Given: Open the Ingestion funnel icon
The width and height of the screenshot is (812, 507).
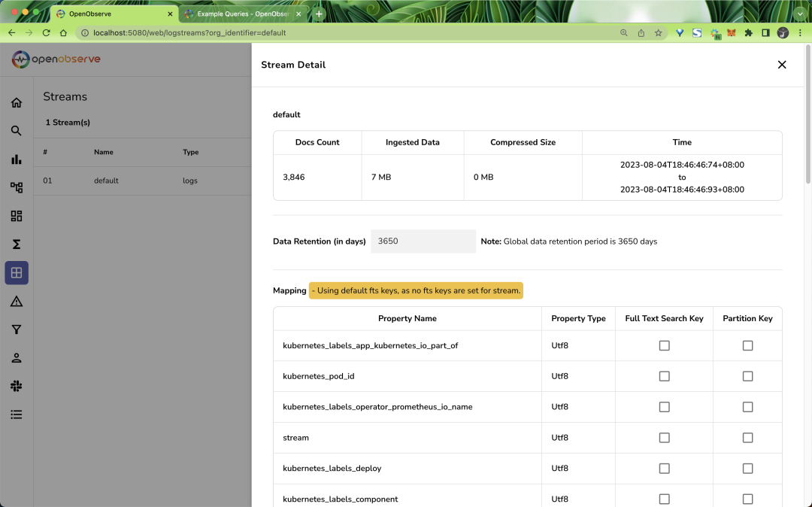Looking at the screenshot, I should [x=17, y=329].
